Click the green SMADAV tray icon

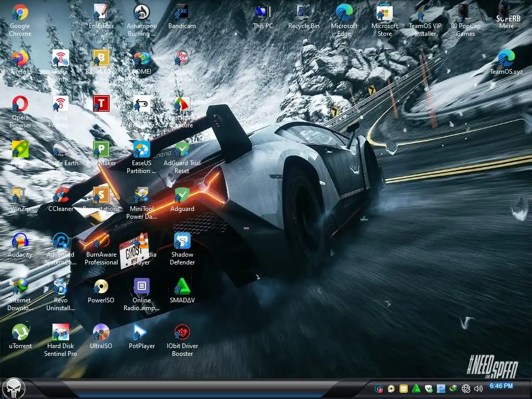point(416,389)
